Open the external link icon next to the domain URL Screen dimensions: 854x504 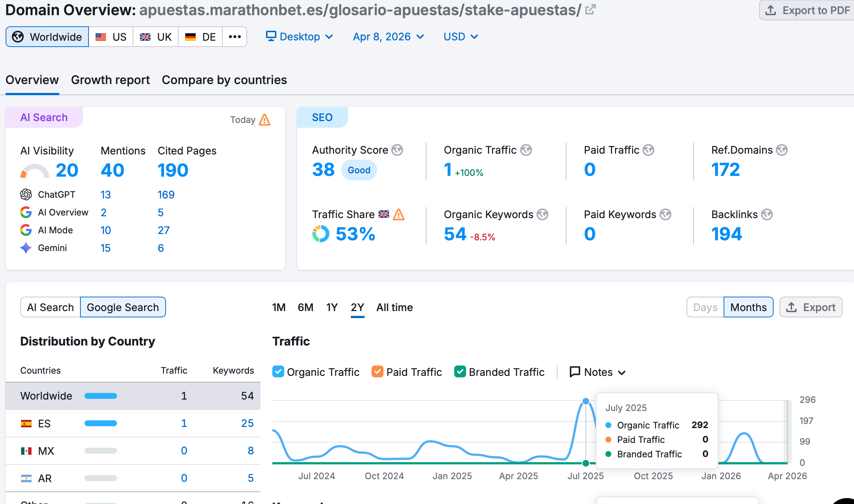click(590, 10)
